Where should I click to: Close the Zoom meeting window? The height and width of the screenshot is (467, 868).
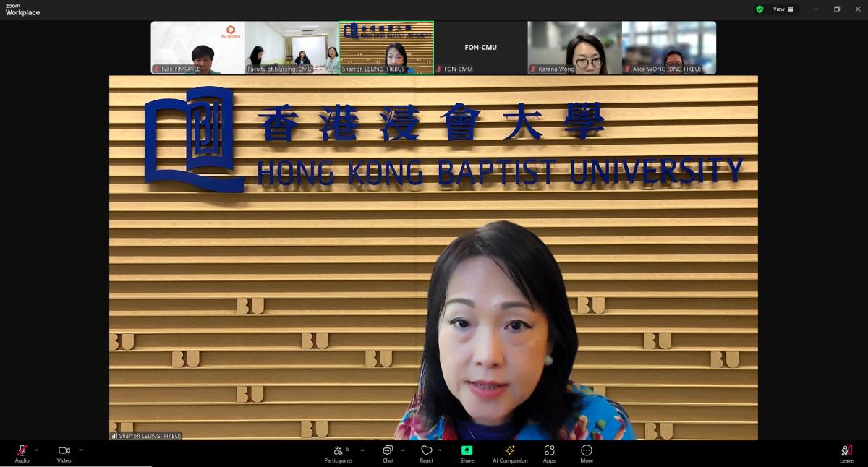pyautogui.click(x=857, y=9)
